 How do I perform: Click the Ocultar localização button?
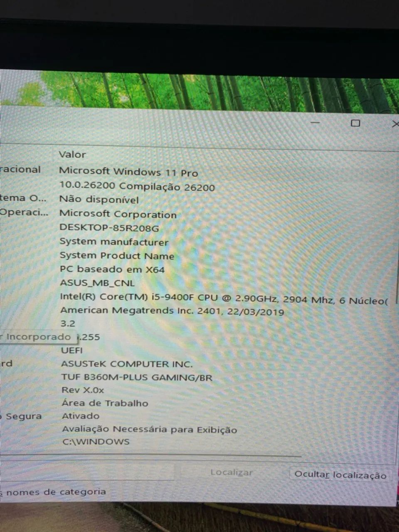point(340,475)
